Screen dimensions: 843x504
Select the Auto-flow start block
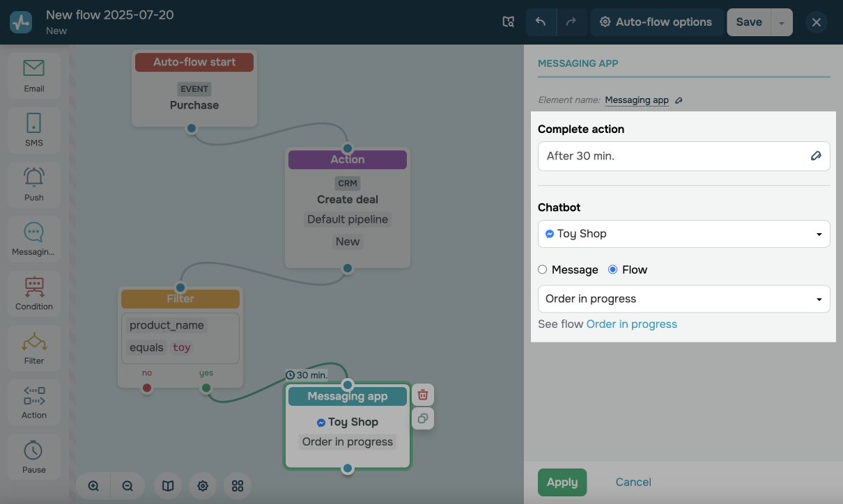194,88
